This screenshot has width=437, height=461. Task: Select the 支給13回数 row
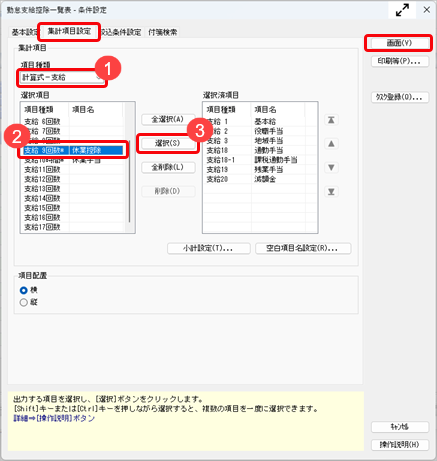point(73,189)
